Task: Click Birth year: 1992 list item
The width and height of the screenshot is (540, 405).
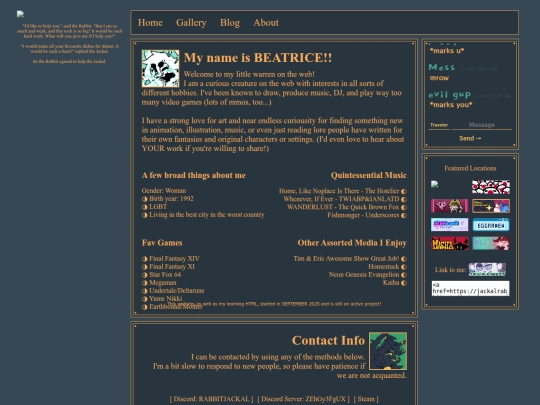Action: [168, 199]
